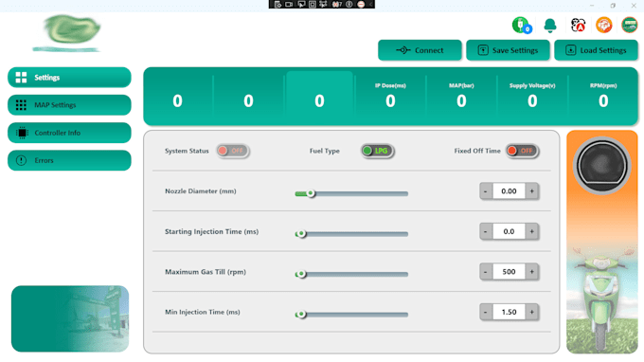This screenshot has width=644, height=362.
Task: Click the Connect button
Action: pos(420,50)
